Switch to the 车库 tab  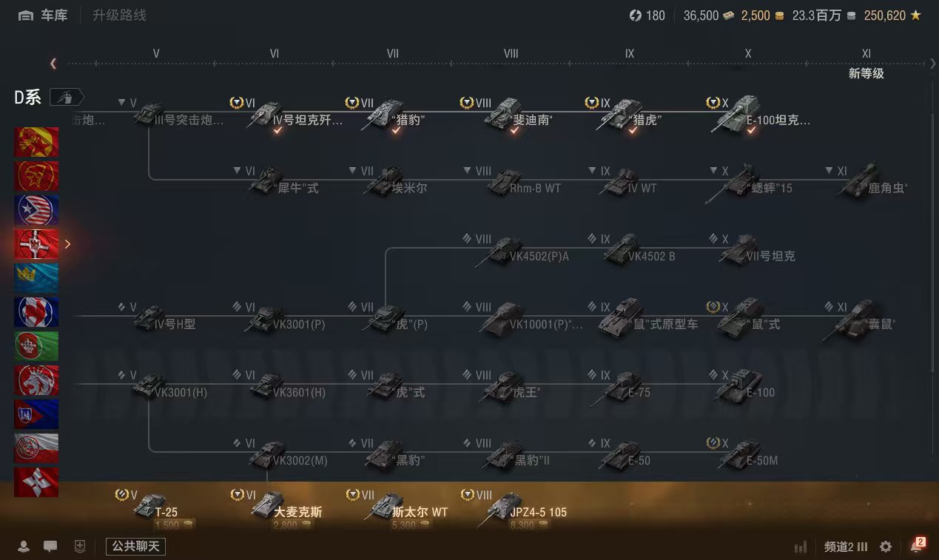pos(54,16)
